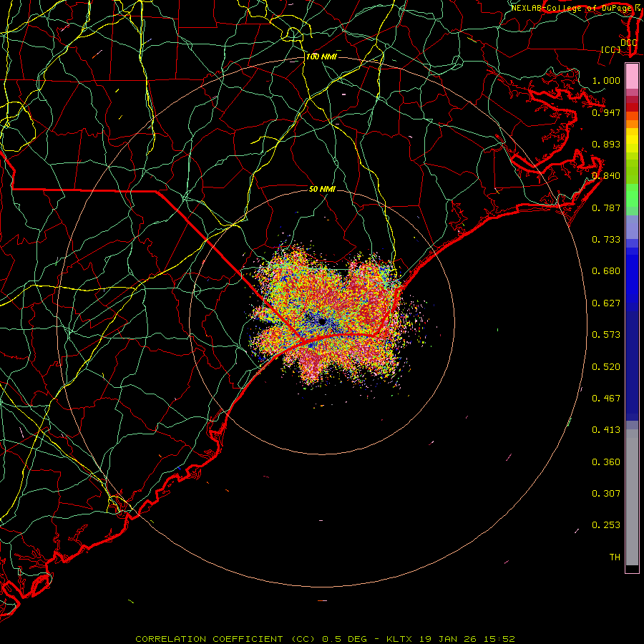Click the 0.520 color scale value
This screenshot has width=644, height=644.
(606, 367)
